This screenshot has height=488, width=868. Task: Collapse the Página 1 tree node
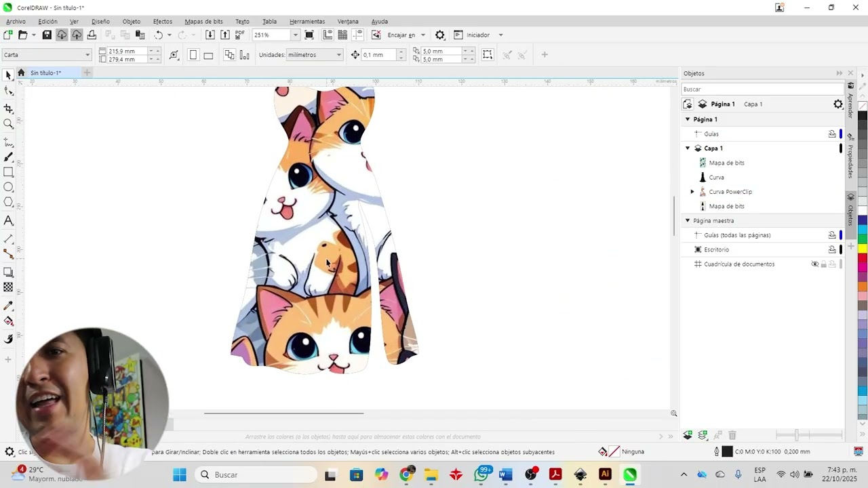(687, 119)
